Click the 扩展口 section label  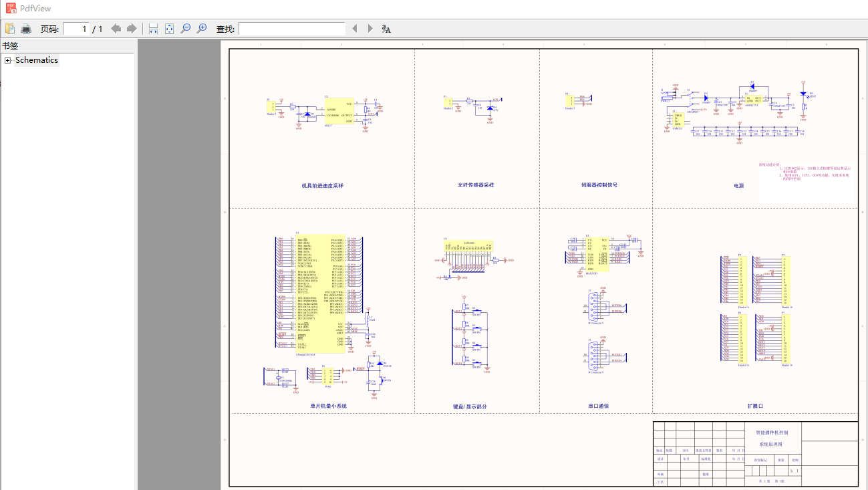(755, 406)
